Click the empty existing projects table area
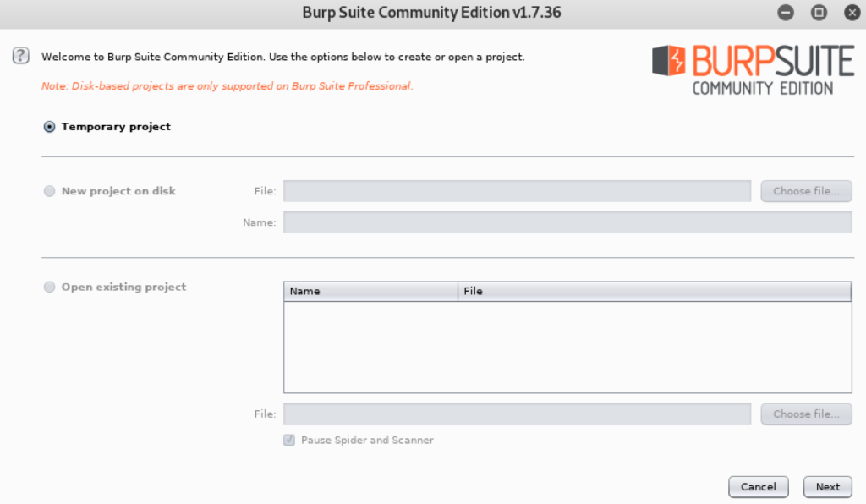The height and width of the screenshot is (504, 866). [x=567, y=347]
